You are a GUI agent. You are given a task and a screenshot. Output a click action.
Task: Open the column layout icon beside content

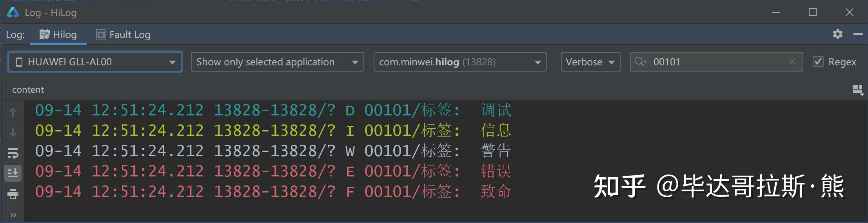click(x=858, y=90)
